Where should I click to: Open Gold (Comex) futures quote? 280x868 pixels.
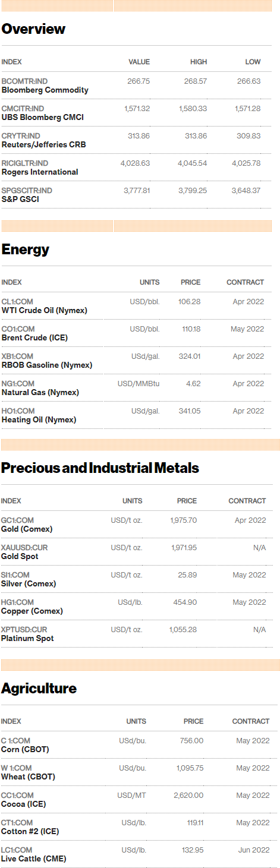coord(27,525)
